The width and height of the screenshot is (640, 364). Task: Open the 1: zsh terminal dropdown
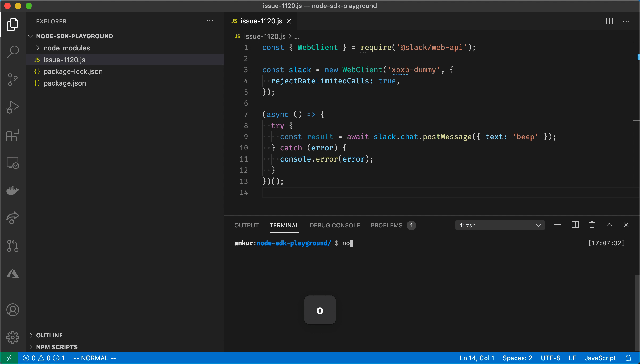[x=500, y=225]
